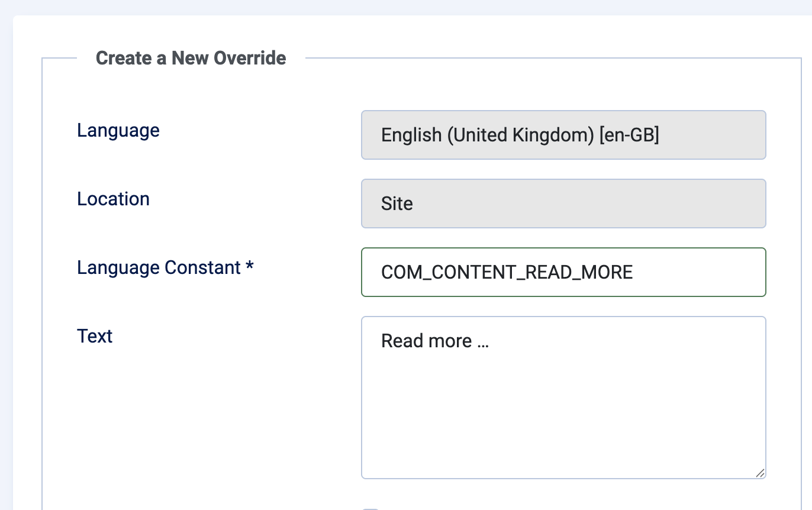Click the Text textarea containing 'Read more …'
812x510 pixels.
[x=562, y=396]
